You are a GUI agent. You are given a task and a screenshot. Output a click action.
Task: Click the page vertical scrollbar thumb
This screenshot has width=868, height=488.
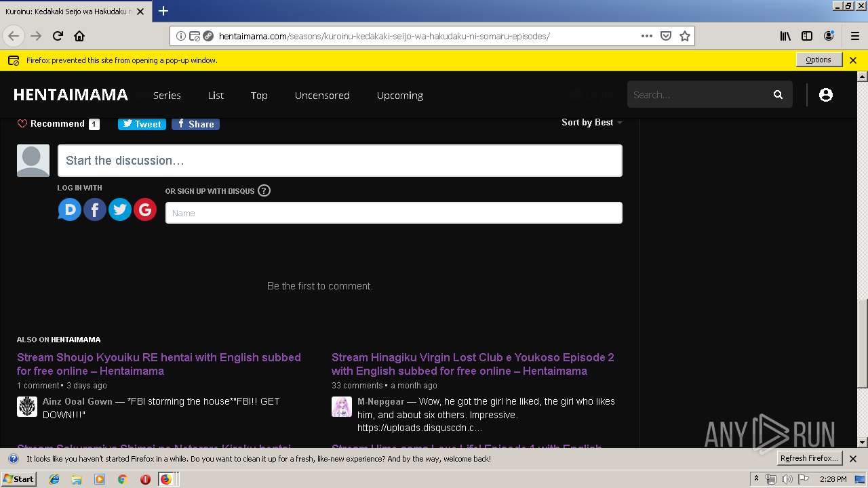coord(862,344)
